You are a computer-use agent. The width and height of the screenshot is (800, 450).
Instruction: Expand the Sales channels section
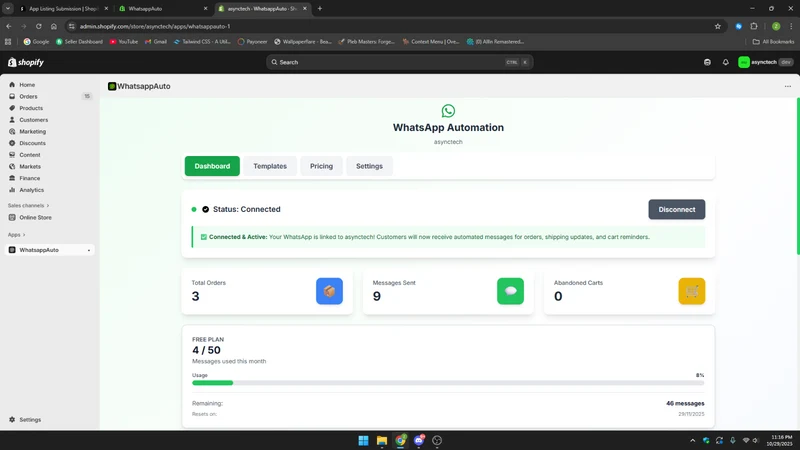[x=29, y=206]
